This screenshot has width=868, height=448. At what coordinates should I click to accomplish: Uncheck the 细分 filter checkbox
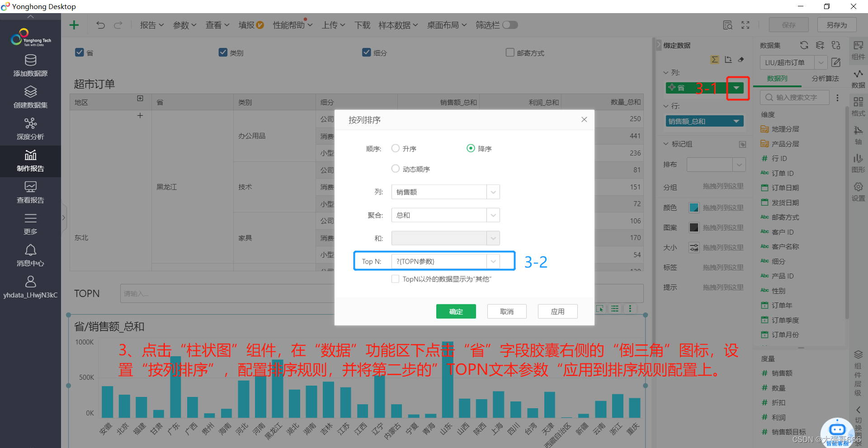click(x=367, y=52)
